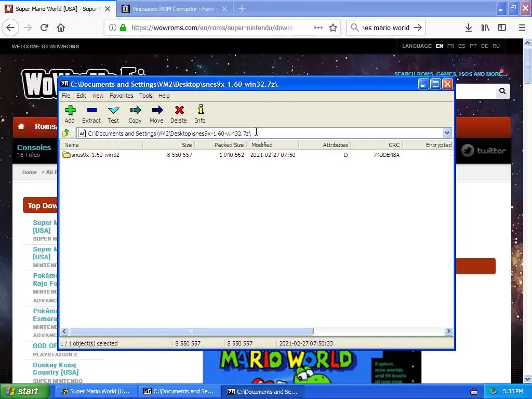532x399 pixels.
Task: Close the Super Mario World tab
Action: click(x=108, y=9)
